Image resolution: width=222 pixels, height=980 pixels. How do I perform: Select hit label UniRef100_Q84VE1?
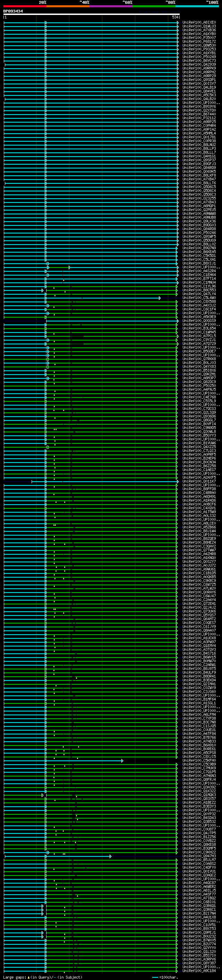(x=199, y=91)
